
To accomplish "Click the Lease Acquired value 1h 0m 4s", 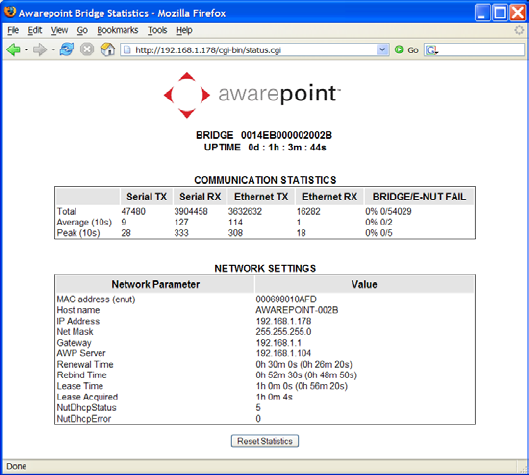I will 274,397.
